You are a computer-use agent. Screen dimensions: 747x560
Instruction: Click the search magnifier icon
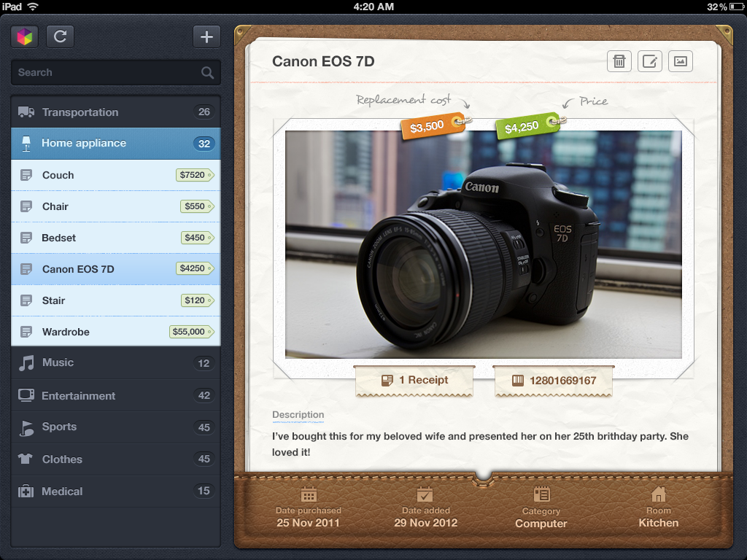(207, 72)
